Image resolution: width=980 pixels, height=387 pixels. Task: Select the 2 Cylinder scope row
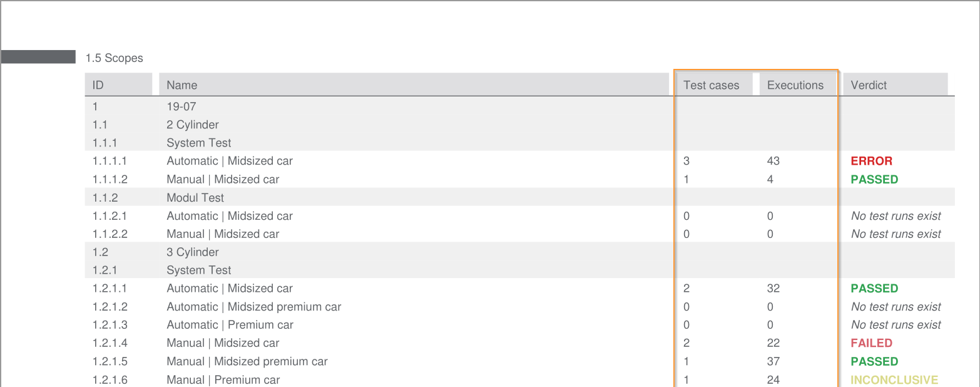coord(193,125)
